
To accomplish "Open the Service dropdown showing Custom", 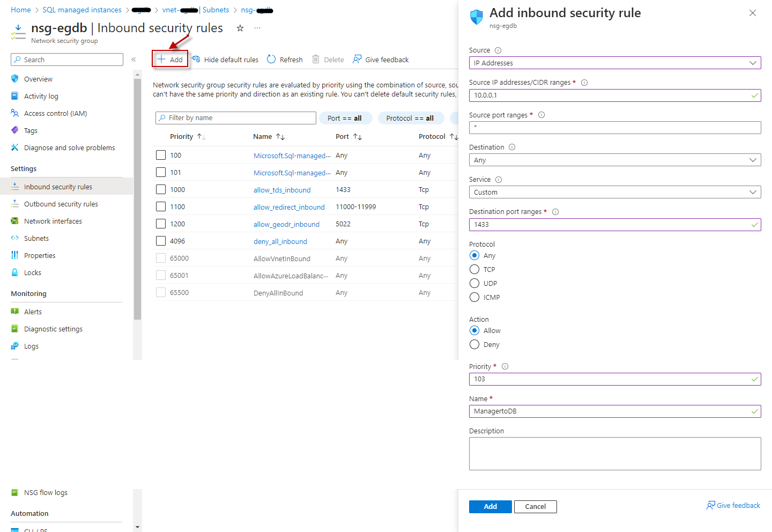I will [615, 192].
